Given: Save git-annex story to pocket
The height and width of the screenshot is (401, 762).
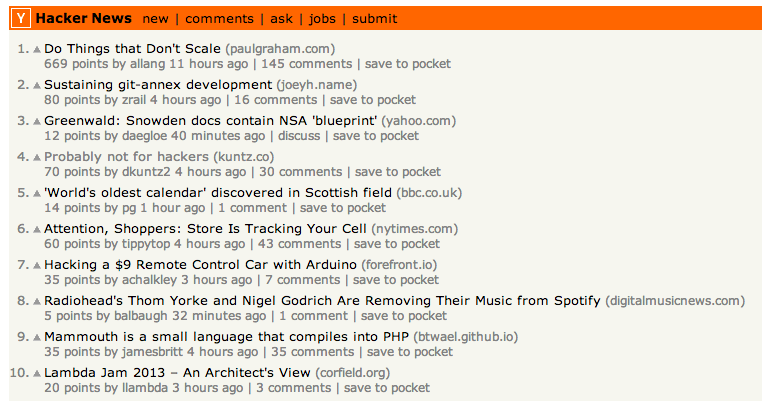Looking at the screenshot, I should point(373,100).
